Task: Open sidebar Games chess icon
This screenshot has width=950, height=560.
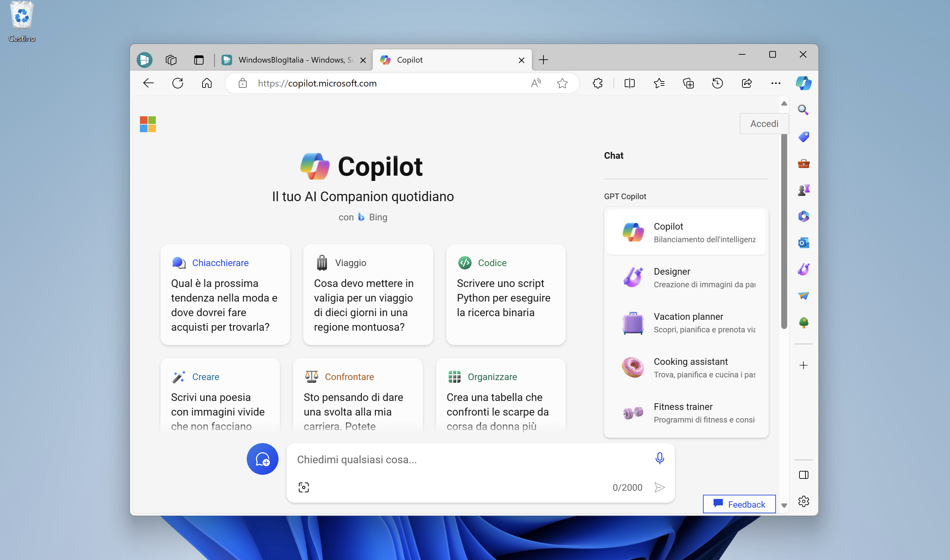Action: click(803, 190)
